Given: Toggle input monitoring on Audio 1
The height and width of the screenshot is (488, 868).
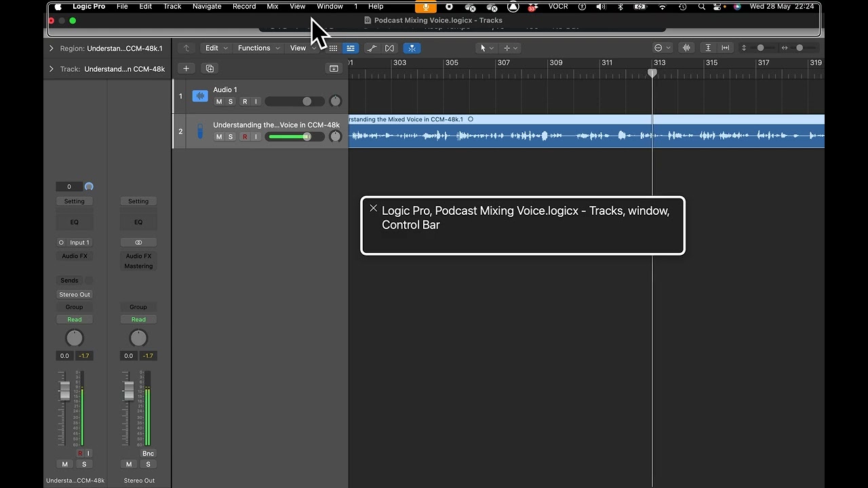Looking at the screenshot, I should click(256, 102).
